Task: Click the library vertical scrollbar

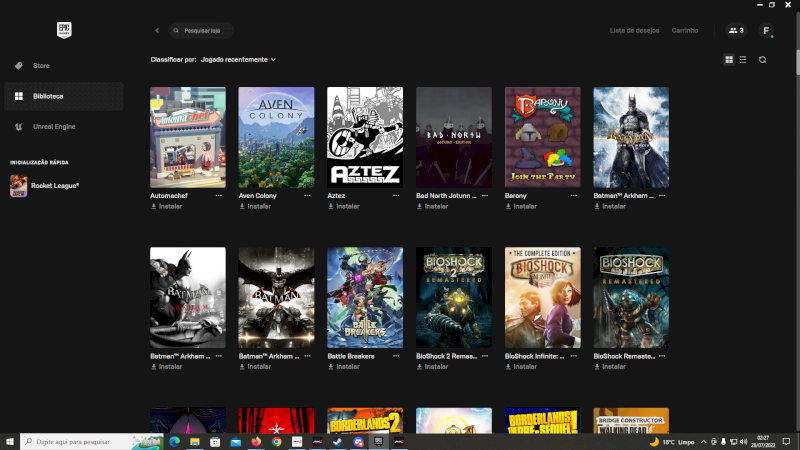Action: click(x=796, y=200)
